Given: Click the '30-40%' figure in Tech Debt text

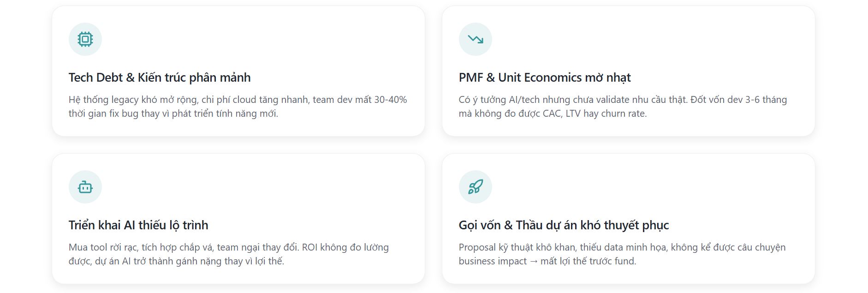Looking at the screenshot, I should coord(390,100).
